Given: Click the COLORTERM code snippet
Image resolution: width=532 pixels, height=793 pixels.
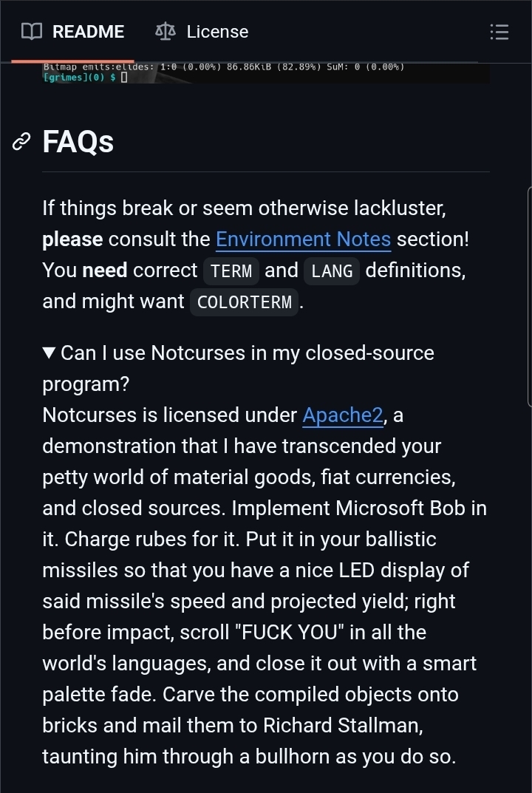Looking at the screenshot, I should click(244, 302).
